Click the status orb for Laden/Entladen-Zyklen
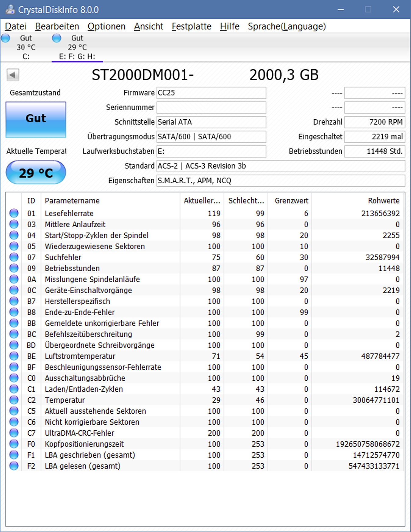Screen dimensions: 411x532 [14, 389]
